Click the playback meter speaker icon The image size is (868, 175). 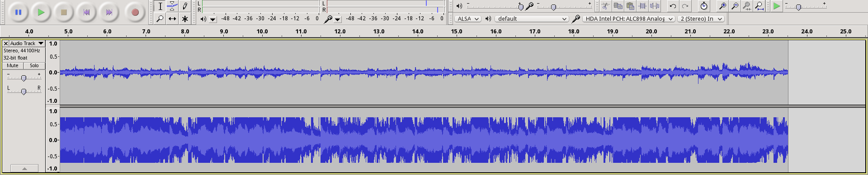(203, 19)
